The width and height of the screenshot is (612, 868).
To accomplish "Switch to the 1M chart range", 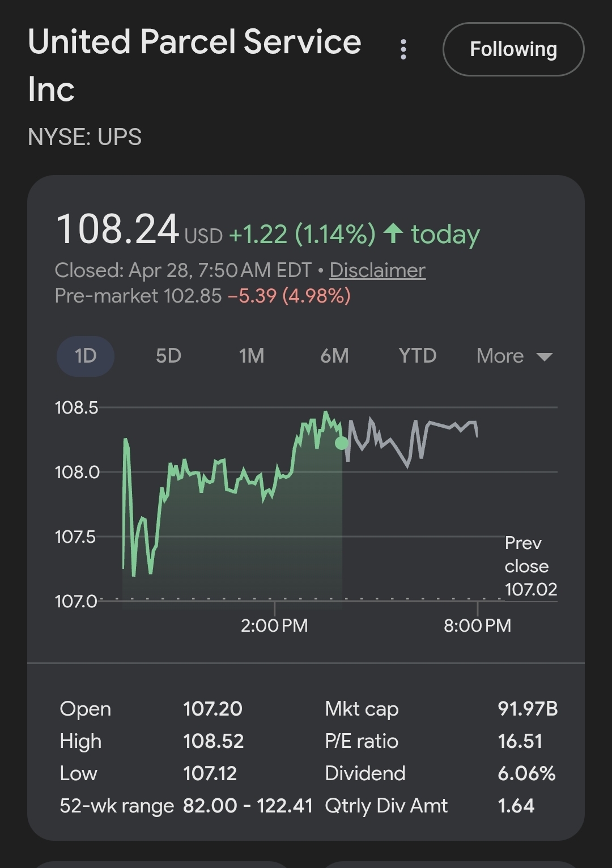I will coord(252,356).
